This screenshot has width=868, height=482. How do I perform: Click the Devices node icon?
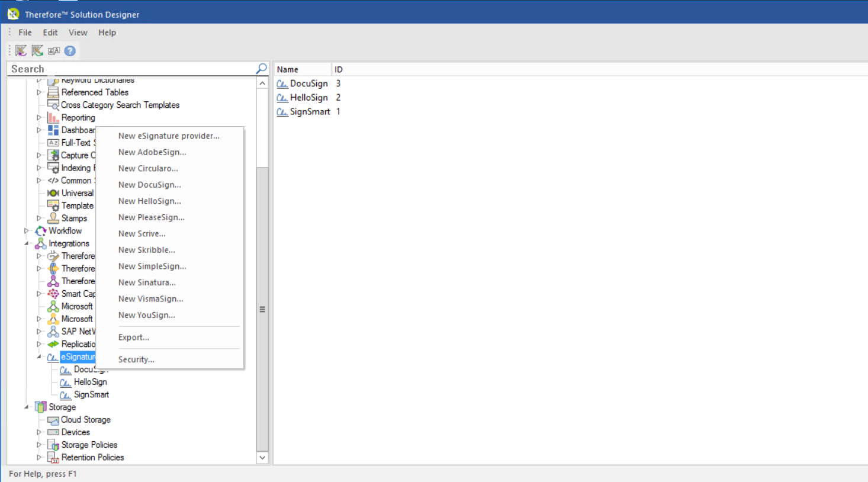coord(53,432)
